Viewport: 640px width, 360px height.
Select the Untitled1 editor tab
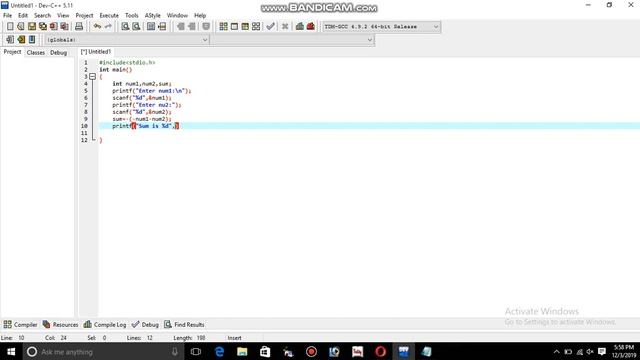[96, 52]
